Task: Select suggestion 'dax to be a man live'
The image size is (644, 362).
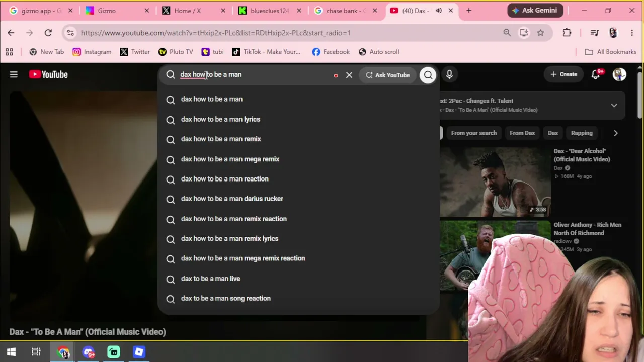Action: (x=298, y=279)
